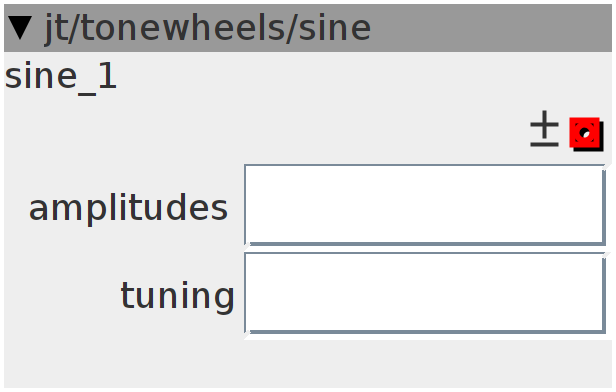Select the red square die button
Image resolution: width=616 pixels, height=392 pixels.
click(x=586, y=134)
